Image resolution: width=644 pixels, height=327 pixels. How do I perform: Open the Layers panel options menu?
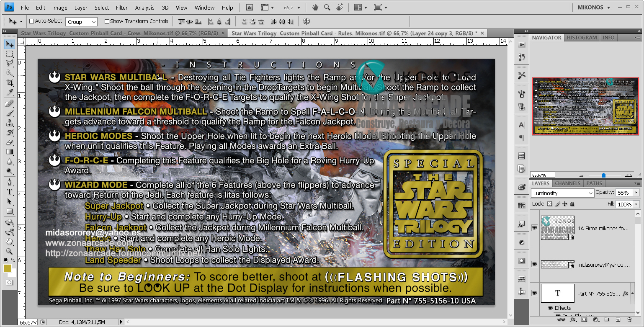click(x=637, y=183)
